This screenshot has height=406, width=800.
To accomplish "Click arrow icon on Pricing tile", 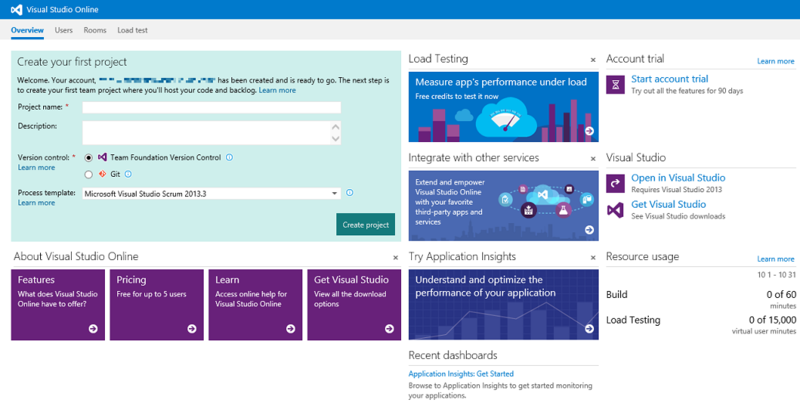I will (192, 328).
